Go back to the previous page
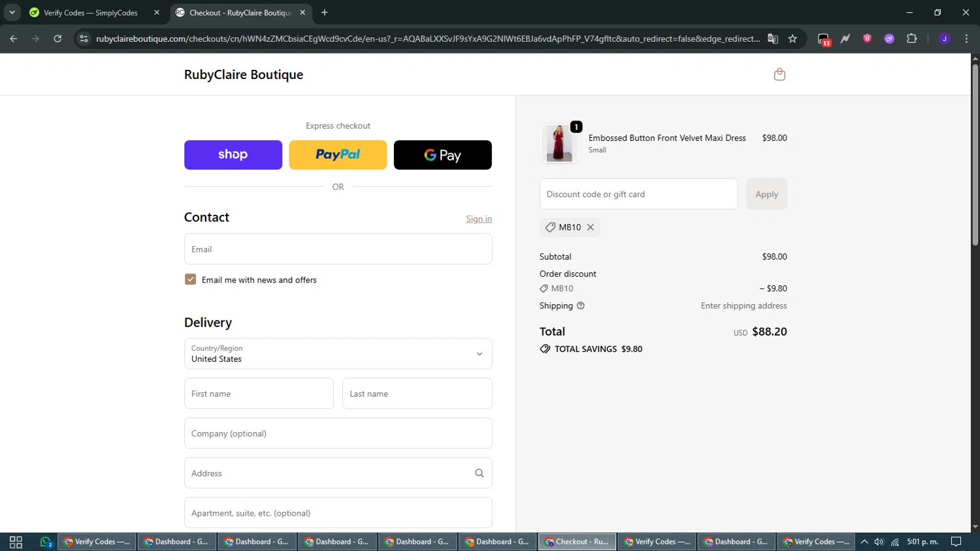 (x=14, y=39)
